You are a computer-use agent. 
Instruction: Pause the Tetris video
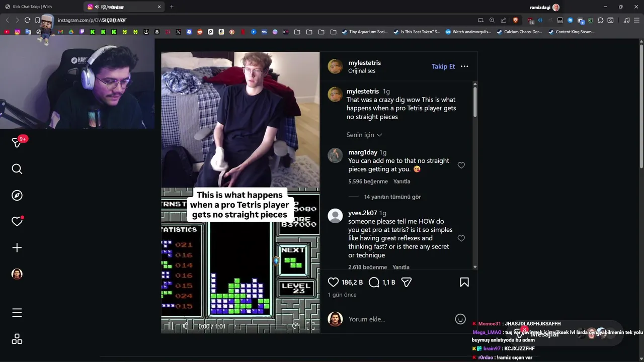(x=171, y=326)
